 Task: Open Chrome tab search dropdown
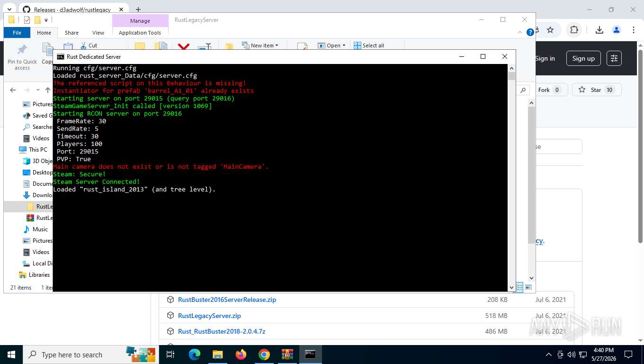coord(9,9)
